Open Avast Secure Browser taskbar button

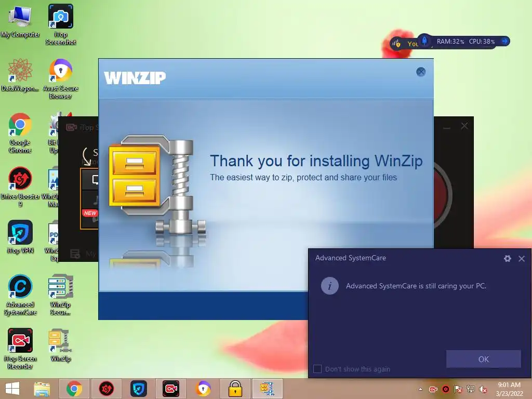[203, 389]
